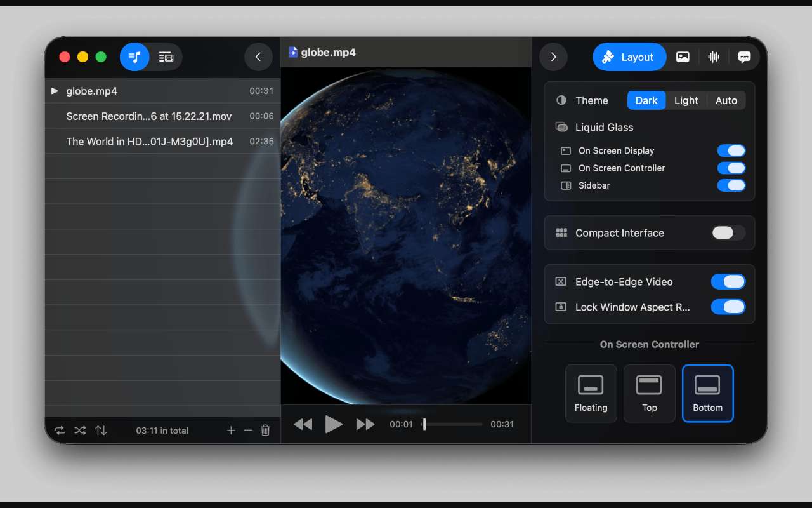
Task: Enable Compact Interface switch
Action: coord(728,233)
